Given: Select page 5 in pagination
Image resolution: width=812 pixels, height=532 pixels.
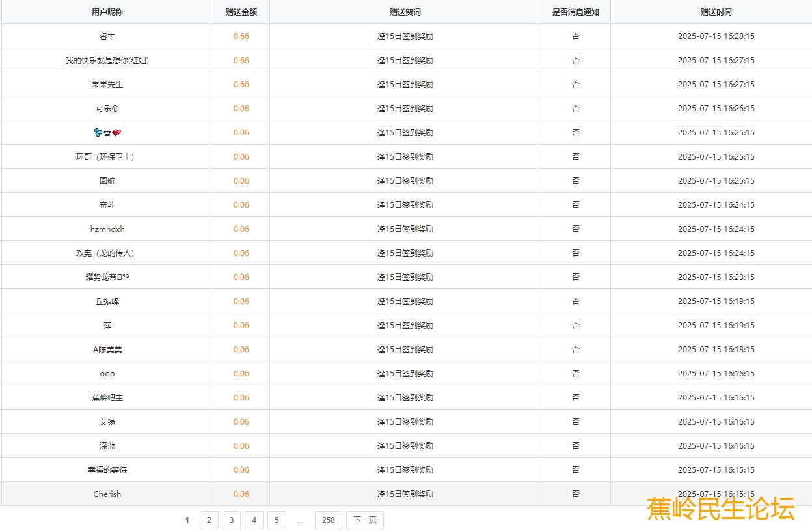Looking at the screenshot, I should [277, 520].
